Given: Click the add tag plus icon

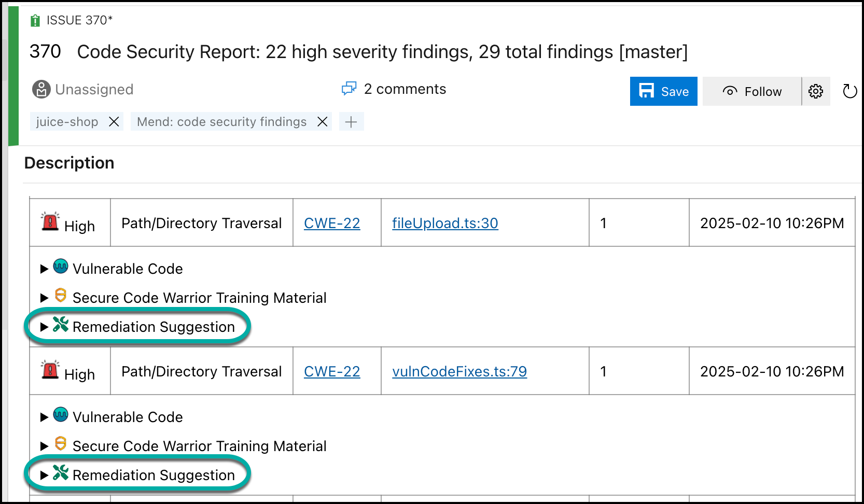Looking at the screenshot, I should pos(351,122).
